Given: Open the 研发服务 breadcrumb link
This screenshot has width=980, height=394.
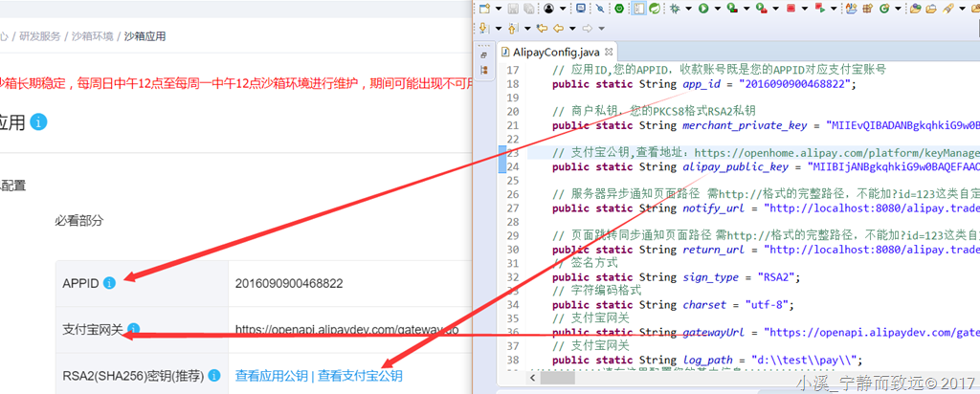Looking at the screenshot, I should pyautogui.click(x=40, y=36).
